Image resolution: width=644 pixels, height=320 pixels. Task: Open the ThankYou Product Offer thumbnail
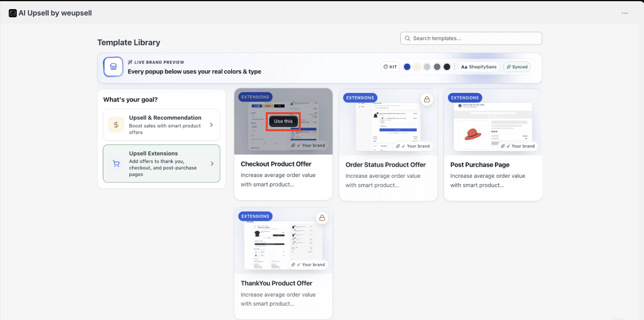[283, 241]
